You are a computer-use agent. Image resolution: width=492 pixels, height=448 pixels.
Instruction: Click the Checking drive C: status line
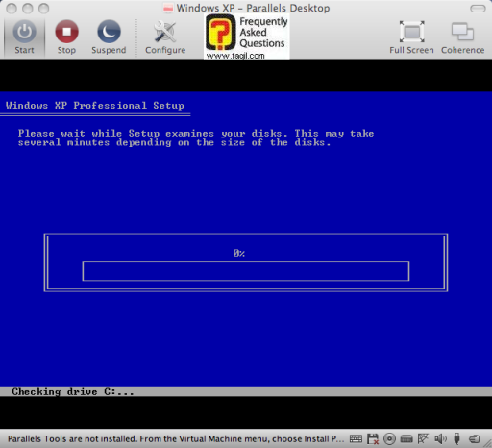click(73, 392)
